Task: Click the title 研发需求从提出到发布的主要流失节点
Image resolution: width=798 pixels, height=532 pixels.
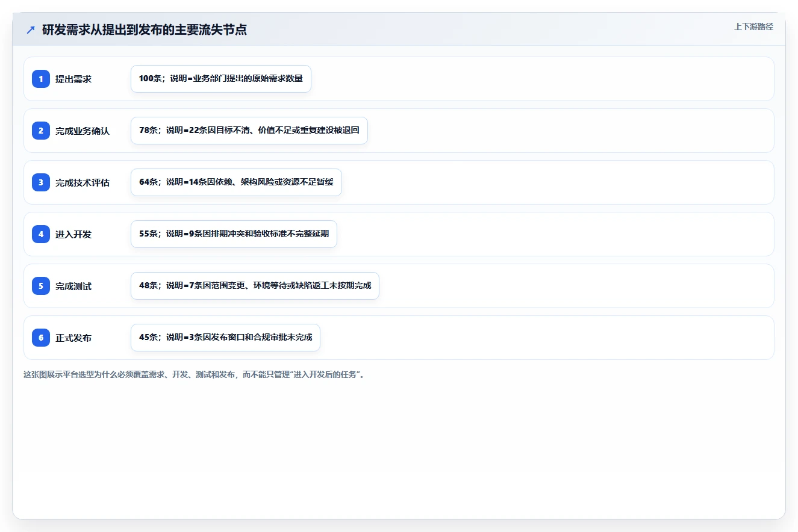Action: point(145,29)
